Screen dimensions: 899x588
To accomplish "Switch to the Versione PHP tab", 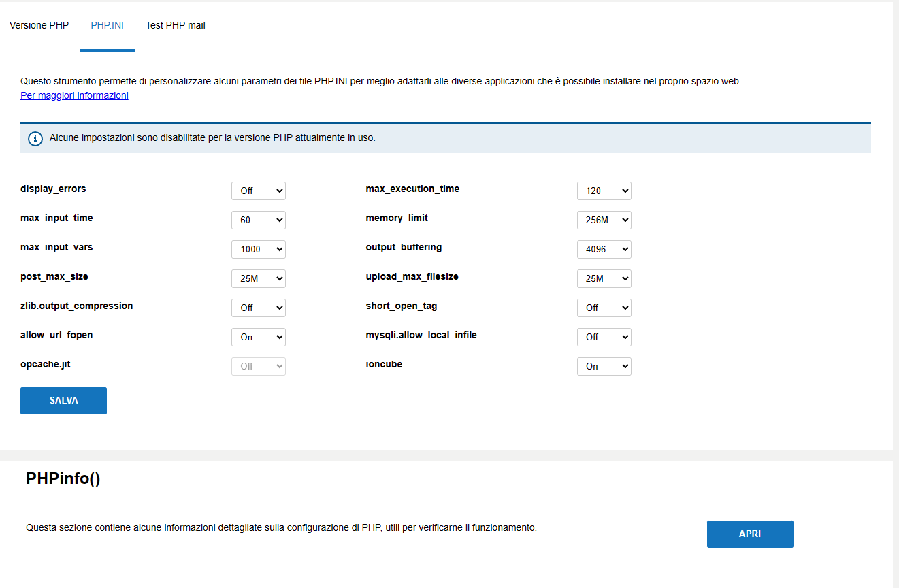I will coord(39,26).
